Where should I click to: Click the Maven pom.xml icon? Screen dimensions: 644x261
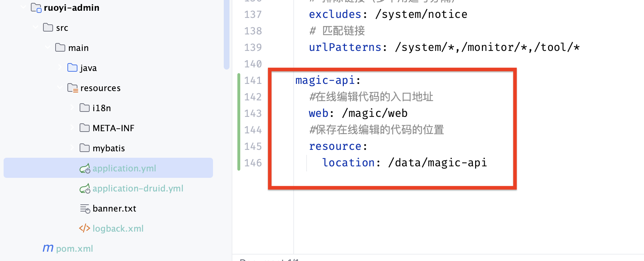click(x=48, y=248)
